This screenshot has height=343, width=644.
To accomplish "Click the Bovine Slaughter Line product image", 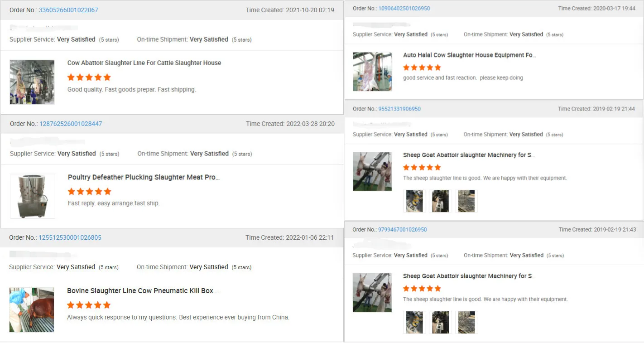I will [x=31, y=309].
